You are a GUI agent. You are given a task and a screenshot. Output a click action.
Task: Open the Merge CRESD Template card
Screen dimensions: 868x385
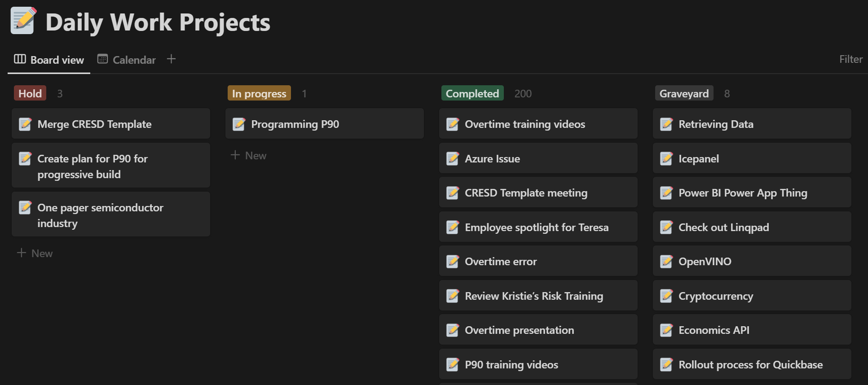[x=111, y=123]
